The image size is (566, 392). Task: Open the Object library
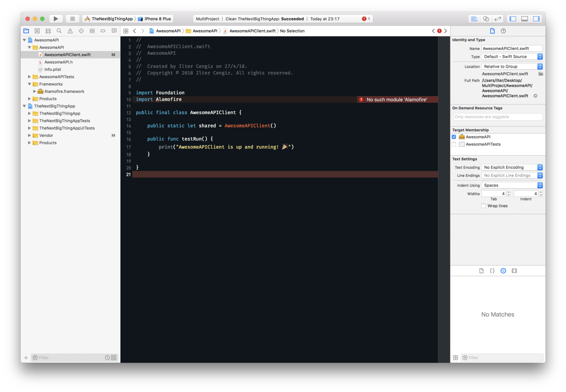click(x=503, y=271)
